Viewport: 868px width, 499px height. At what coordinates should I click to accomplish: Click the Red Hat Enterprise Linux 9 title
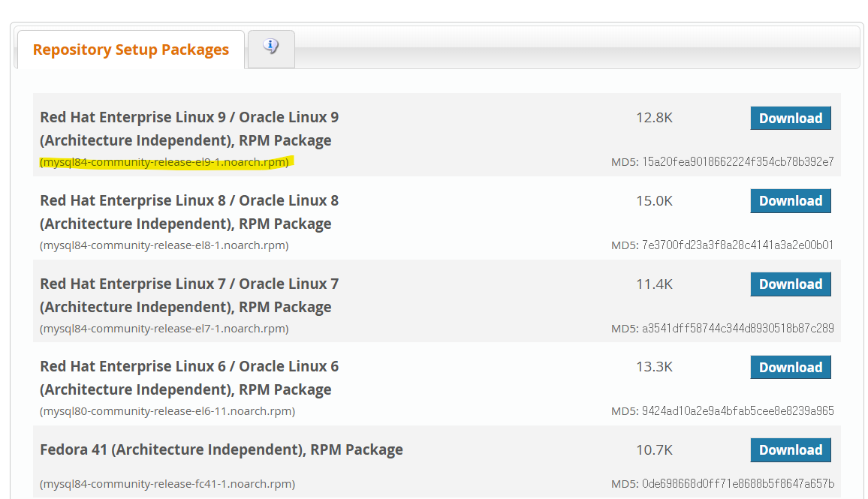[x=189, y=128]
